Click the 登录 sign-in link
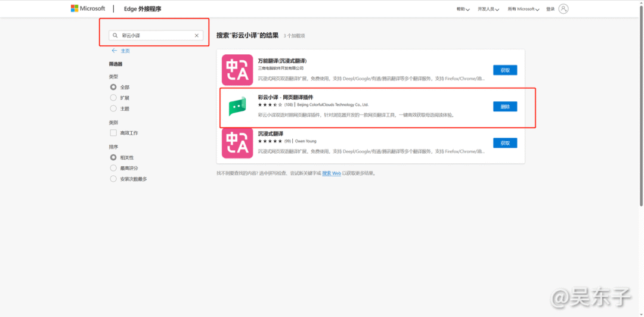The width and height of the screenshot is (644, 317). pos(550,9)
